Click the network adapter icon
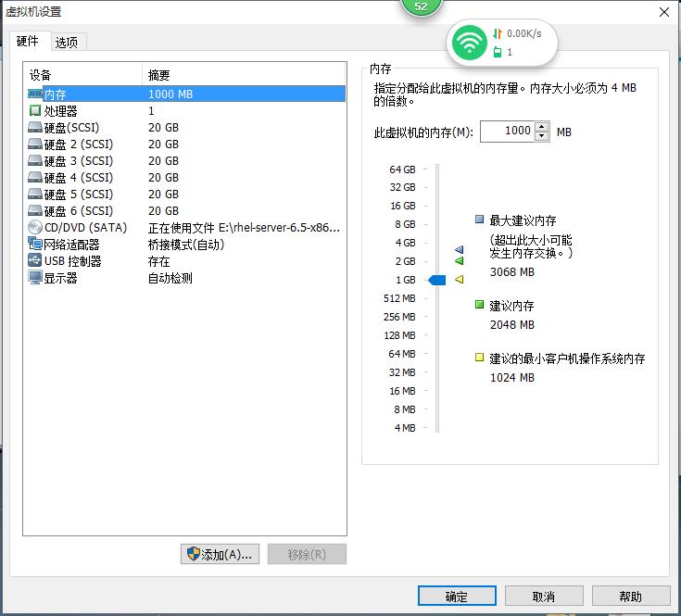The height and width of the screenshot is (616, 681). point(35,244)
